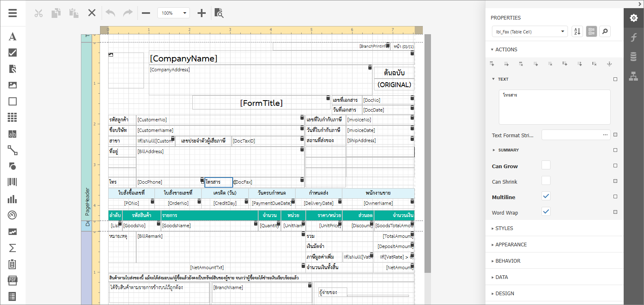This screenshot has height=305, width=644.
Task: Open report Preview from toolbar
Action: pyautogui.click(x=219, y=13)
